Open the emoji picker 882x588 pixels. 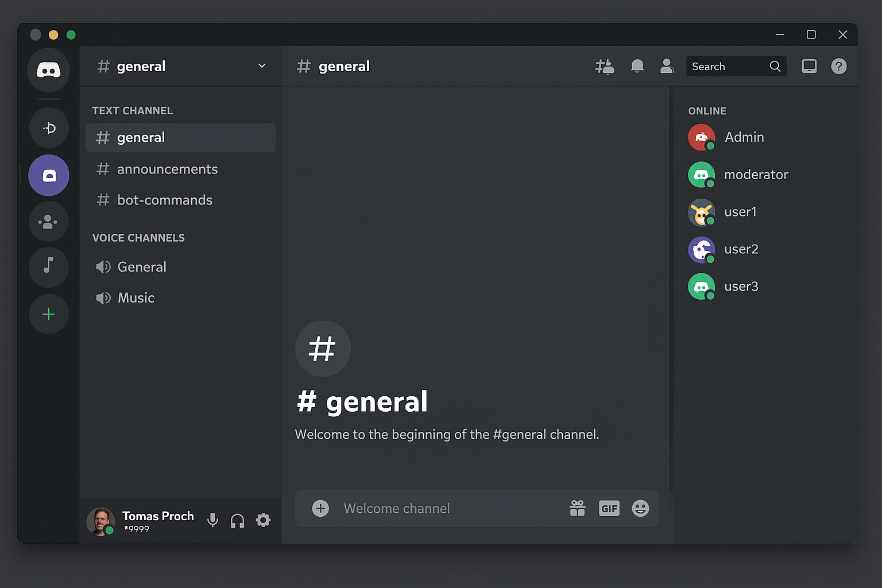pyautogui.click(x=640, y=508)
